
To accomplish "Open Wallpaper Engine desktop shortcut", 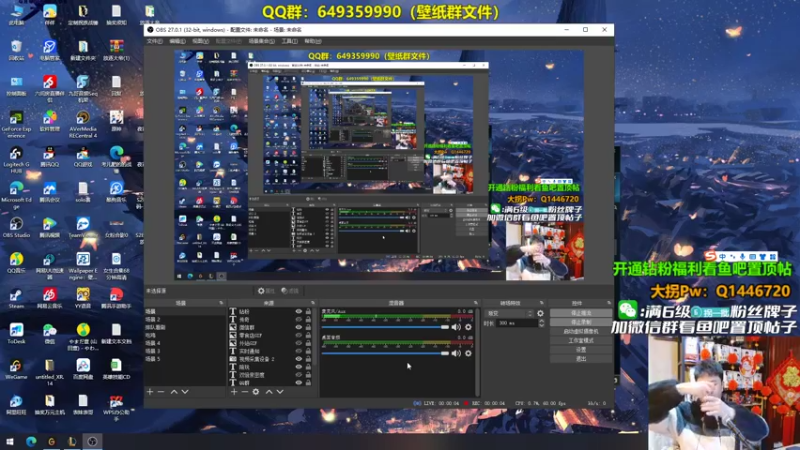I will pyautogui.click(x=83, y=266).
